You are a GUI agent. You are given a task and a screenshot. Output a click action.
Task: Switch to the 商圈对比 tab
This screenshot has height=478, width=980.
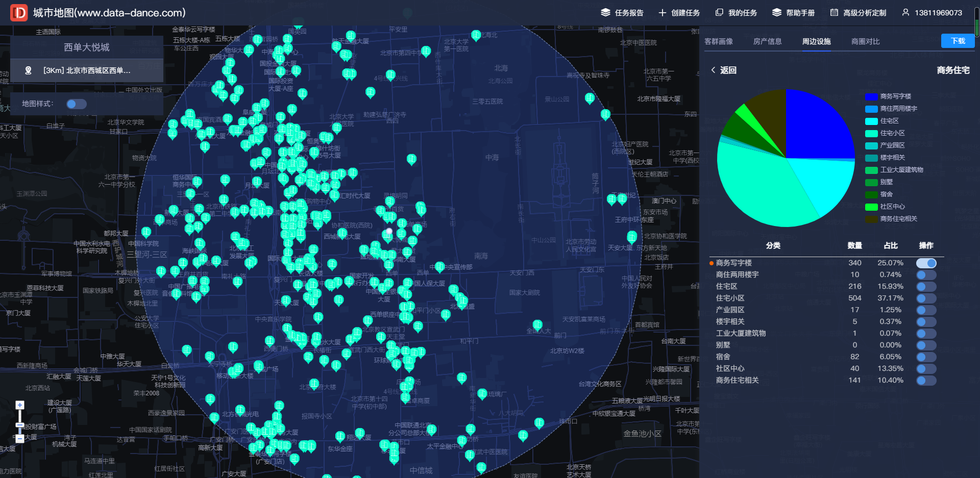point(866,41)
